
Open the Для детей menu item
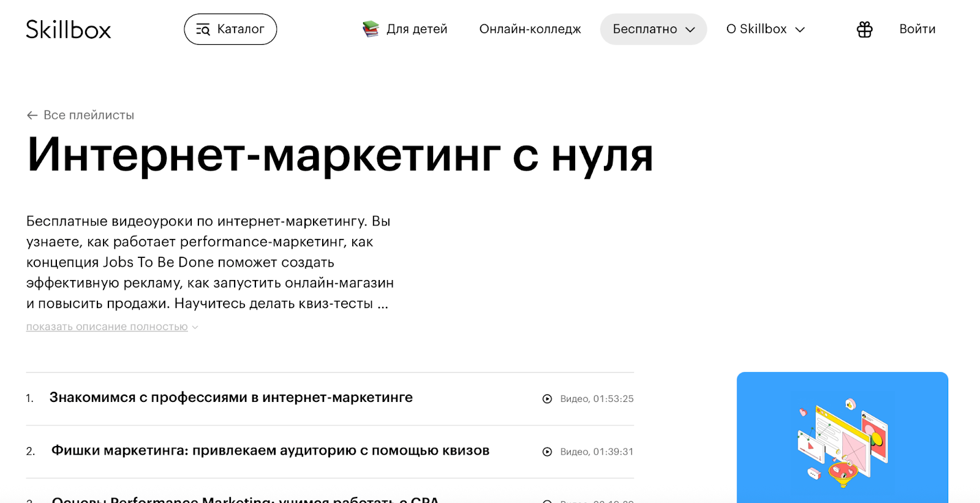(x=417, y=29)
